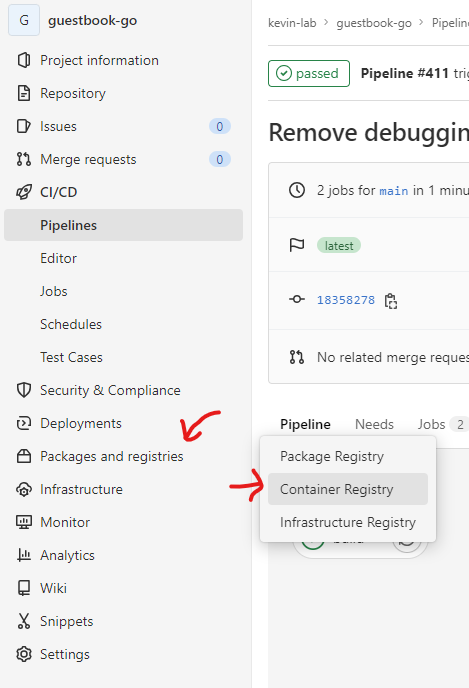This screenshot has height=688, width=469.
Task: Open Jobs under CI/CD
Action: (x=54, y=291)
